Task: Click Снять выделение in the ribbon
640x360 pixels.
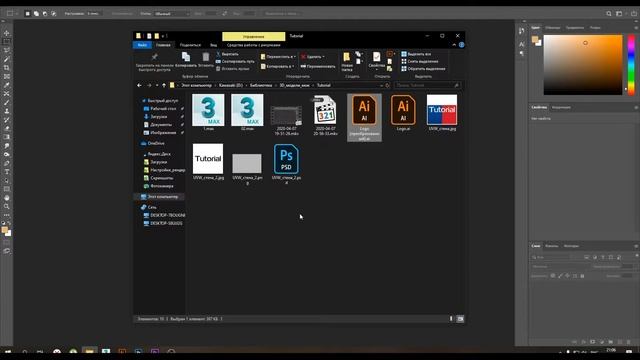Action: (x=420, y=61)
